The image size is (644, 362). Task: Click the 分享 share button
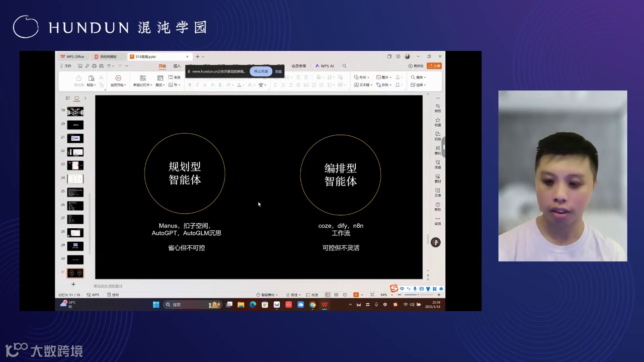pos(434,66)
